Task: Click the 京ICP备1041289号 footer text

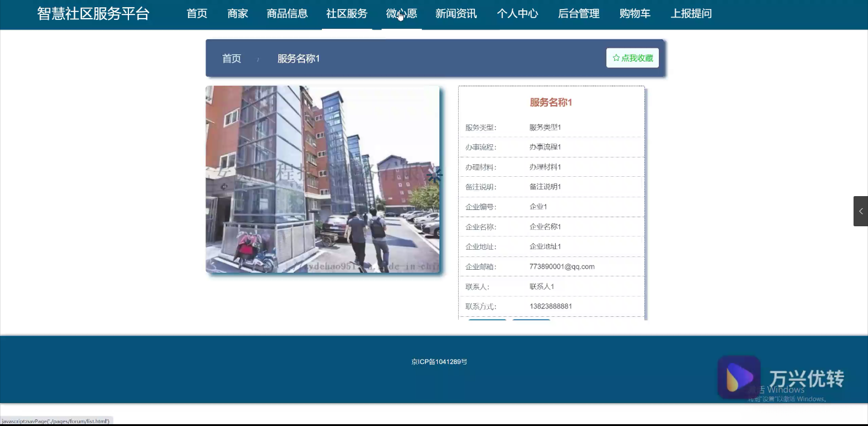Action: coord(439,362)
